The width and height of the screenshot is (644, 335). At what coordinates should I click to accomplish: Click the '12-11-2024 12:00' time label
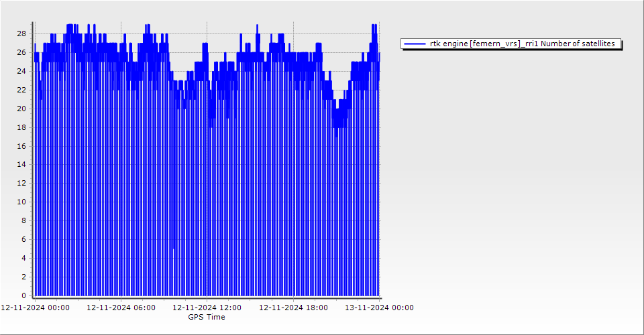point(207,308)
